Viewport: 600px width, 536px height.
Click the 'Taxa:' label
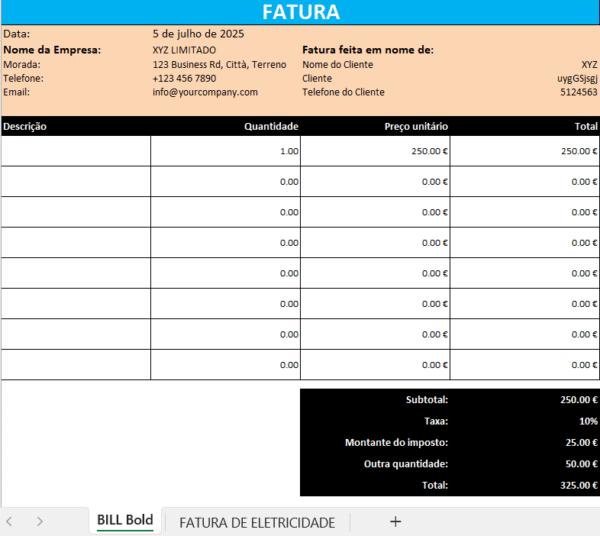click(x=436, y=421)
